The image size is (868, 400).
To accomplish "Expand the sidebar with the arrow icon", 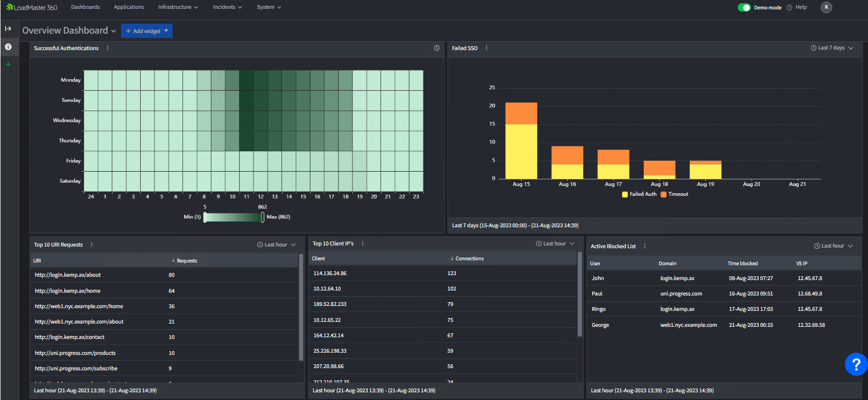I will pyautogui.click(x=8, y=29).
